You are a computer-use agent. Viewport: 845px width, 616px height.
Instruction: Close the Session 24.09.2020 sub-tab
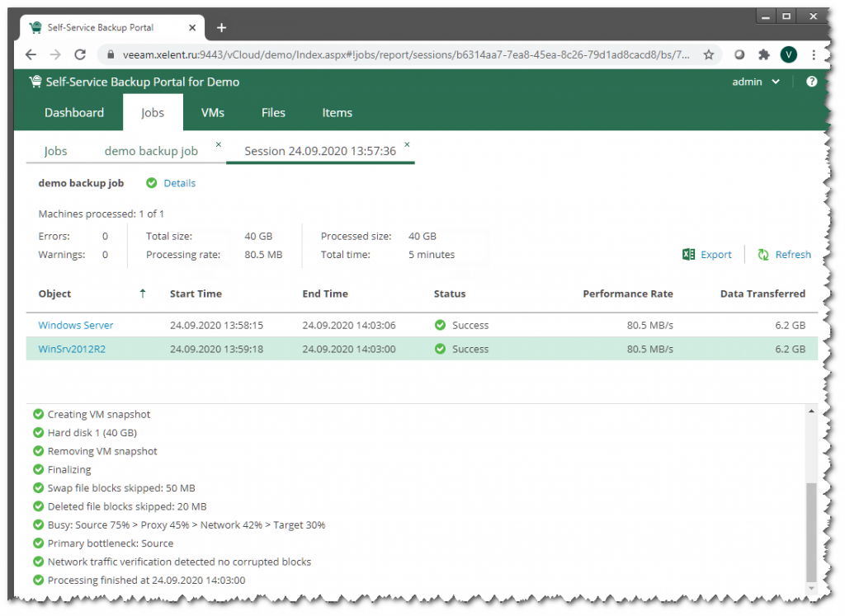click(x=407, y=144)
